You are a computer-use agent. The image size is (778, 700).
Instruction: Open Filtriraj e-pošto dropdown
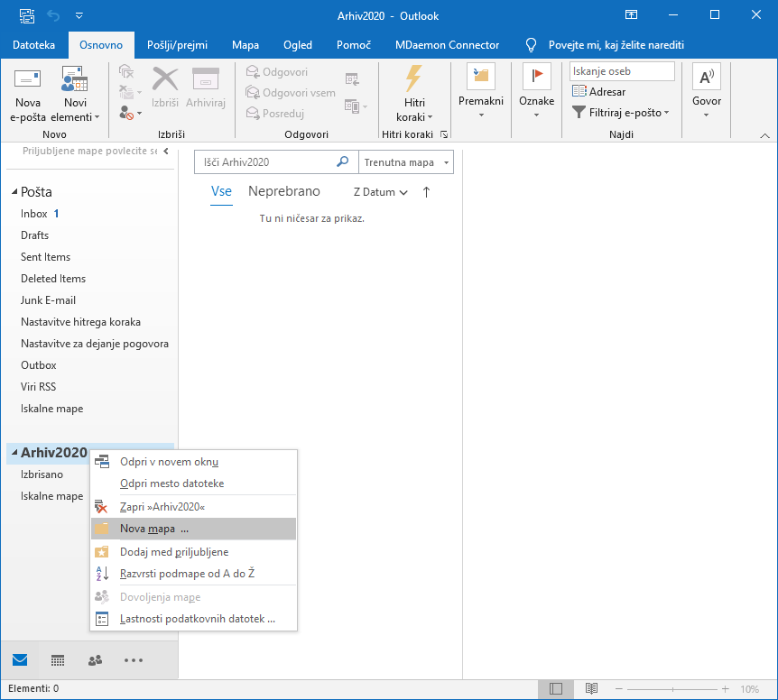620,113
